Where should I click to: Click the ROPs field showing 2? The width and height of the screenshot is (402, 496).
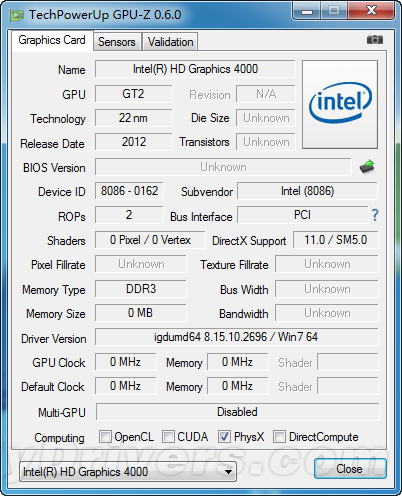pyautogui.click(x=129, y=215)
